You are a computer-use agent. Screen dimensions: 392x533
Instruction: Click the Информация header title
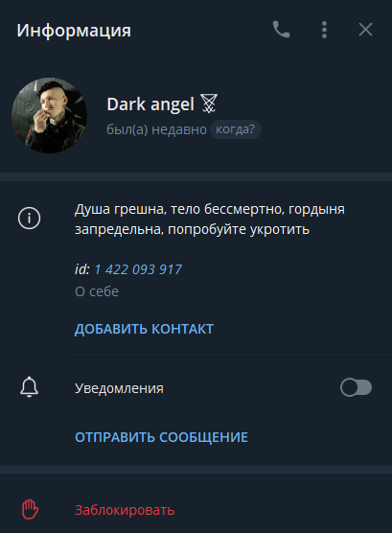coord(74,31)
